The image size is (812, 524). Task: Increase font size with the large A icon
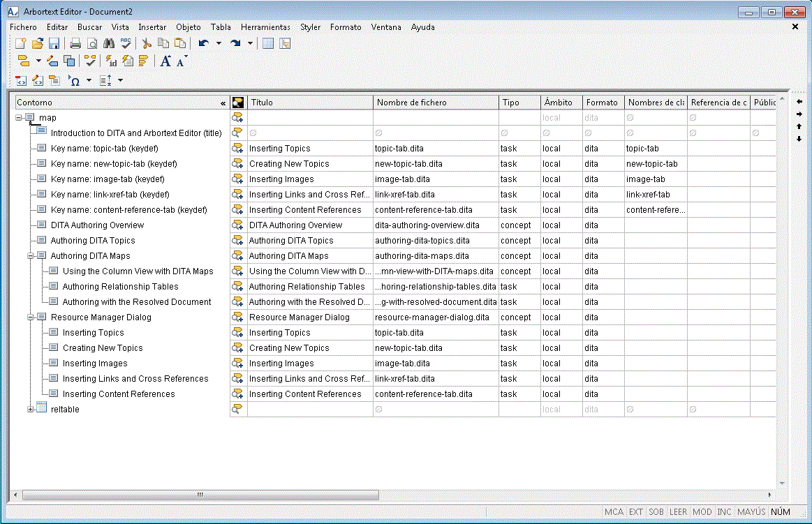click(165, 61)
